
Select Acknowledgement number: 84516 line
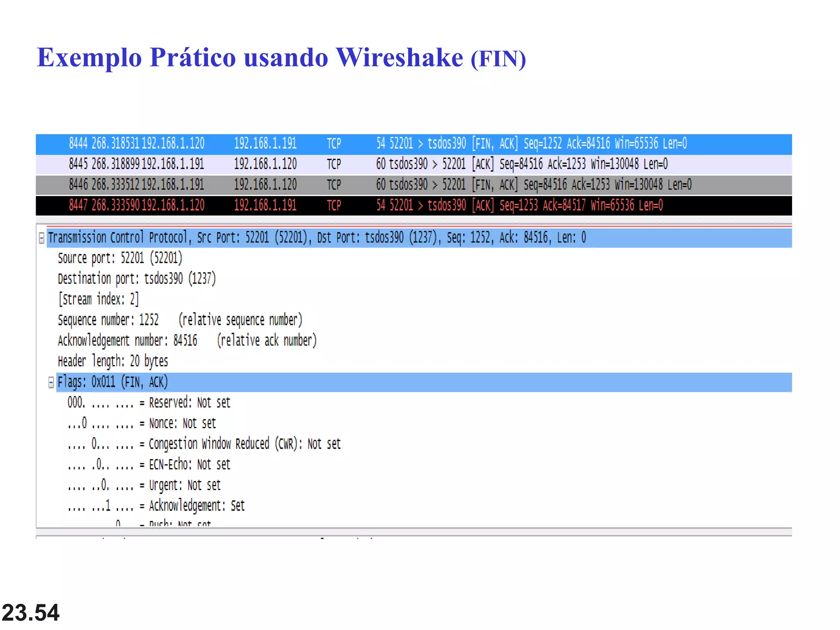187,340
